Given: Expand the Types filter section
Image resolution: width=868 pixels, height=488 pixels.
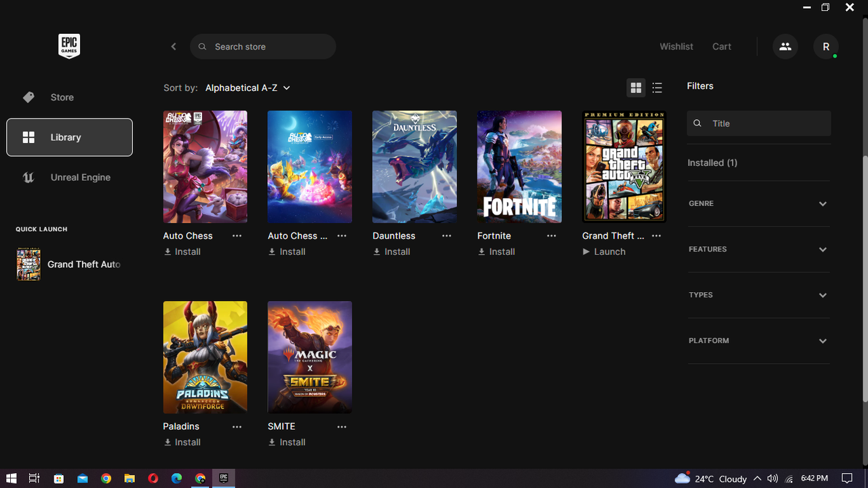Looking at the screenshot, I should (x=759, y=296).
